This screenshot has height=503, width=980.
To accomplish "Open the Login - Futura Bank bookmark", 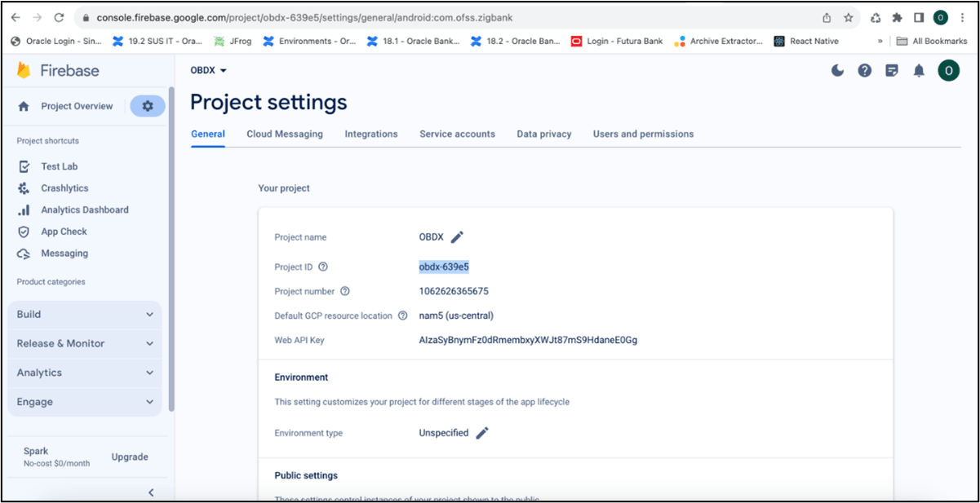I will tap(617, 41).
